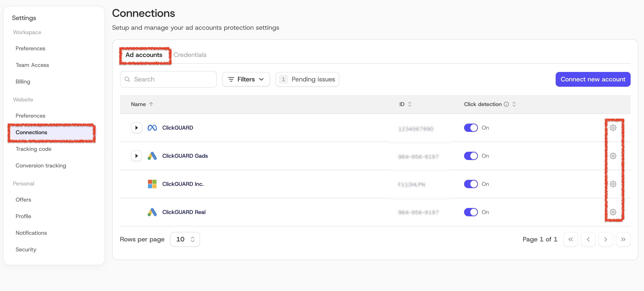Screen dimensions: 644x291
Task: Open settings gear for ClickGUARD Inc.
Action: coord(613,184)
